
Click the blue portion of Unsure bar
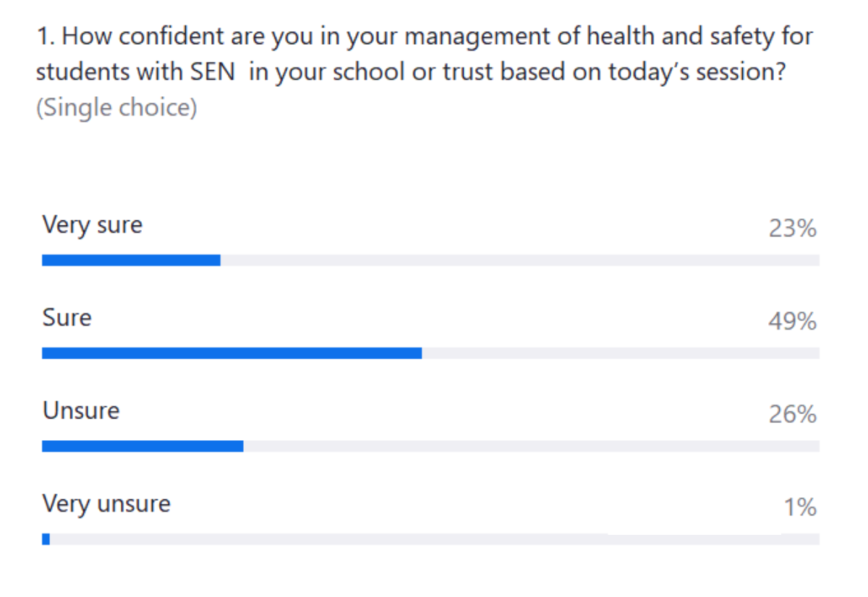(x=142, y=446)
